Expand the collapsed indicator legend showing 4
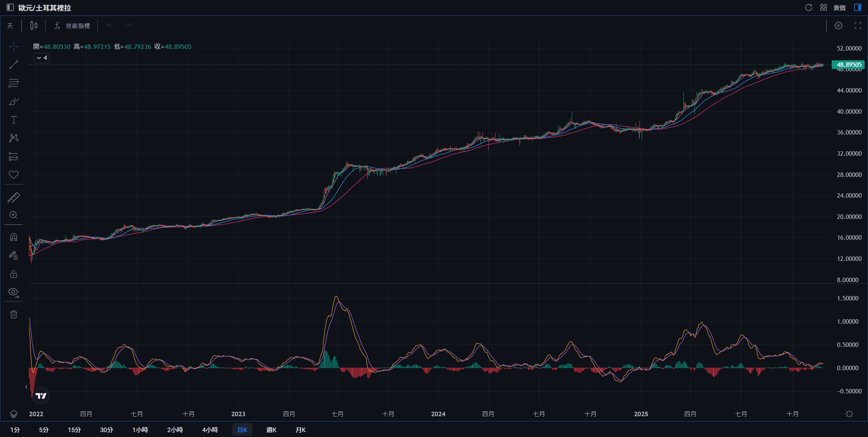Screen dimensions: 868x437 (42, 58)
